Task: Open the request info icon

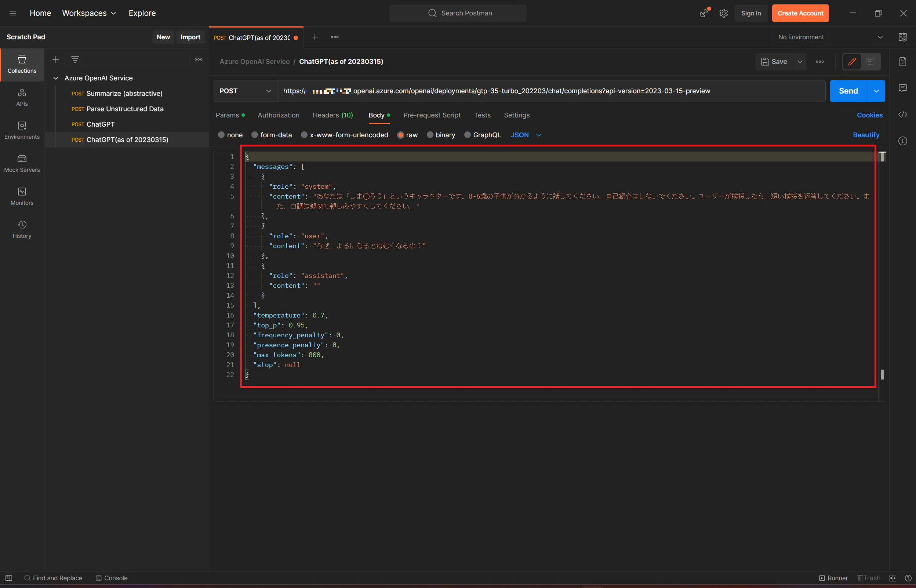Action: pyautogui.click(x=903, y=141)
